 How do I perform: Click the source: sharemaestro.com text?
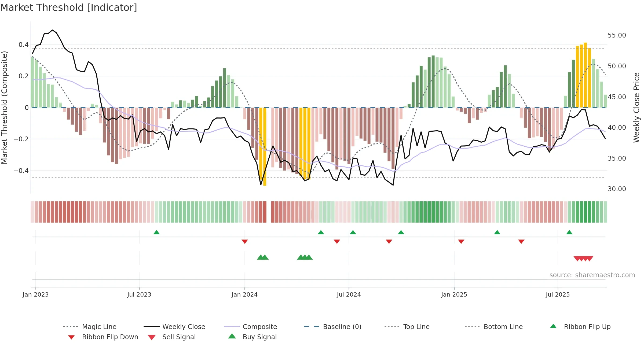click(592, 275)
